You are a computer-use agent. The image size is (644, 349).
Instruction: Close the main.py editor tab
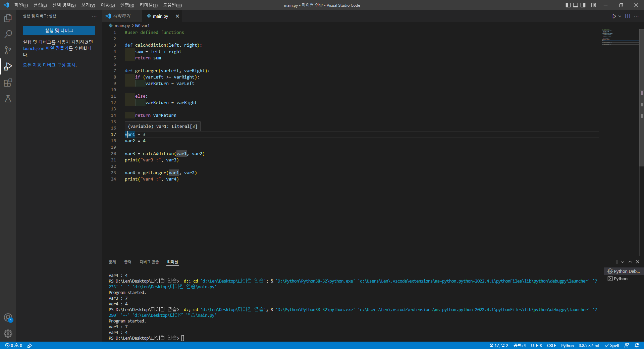point(177,16)
